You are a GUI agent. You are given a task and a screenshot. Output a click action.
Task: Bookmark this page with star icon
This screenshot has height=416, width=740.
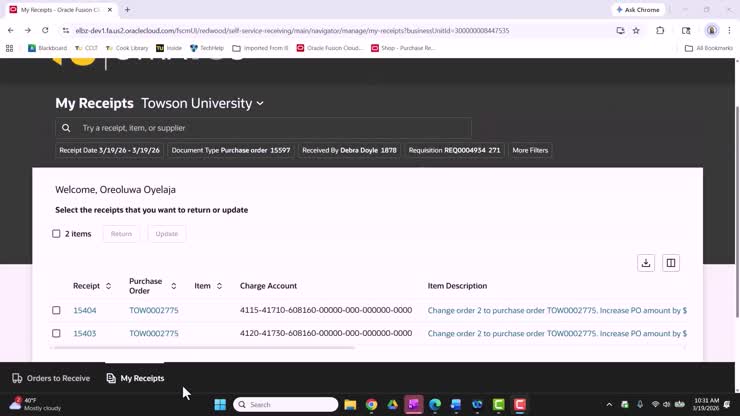[636, 31]
